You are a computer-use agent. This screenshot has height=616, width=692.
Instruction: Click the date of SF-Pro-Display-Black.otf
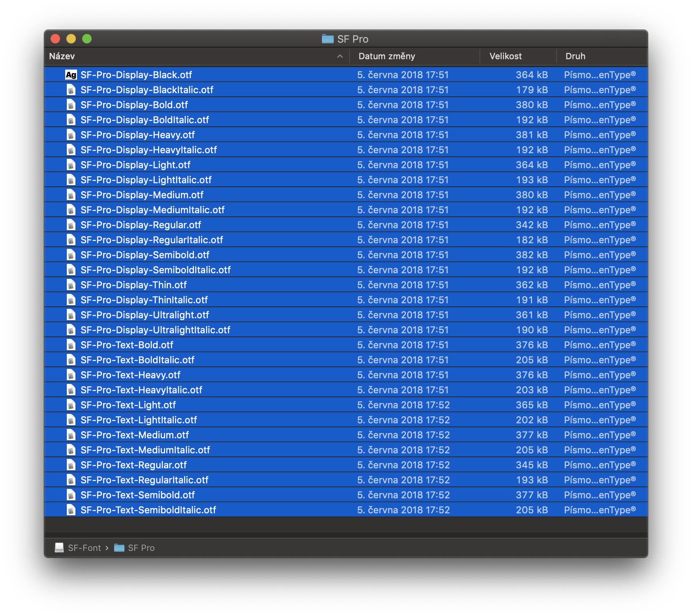(x=403, y=75)
